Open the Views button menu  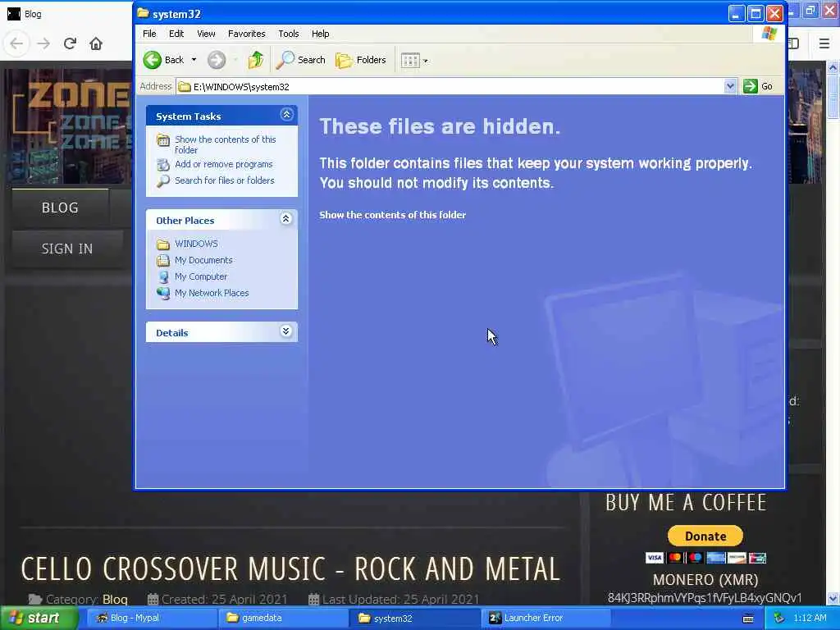tap(414, 61)
